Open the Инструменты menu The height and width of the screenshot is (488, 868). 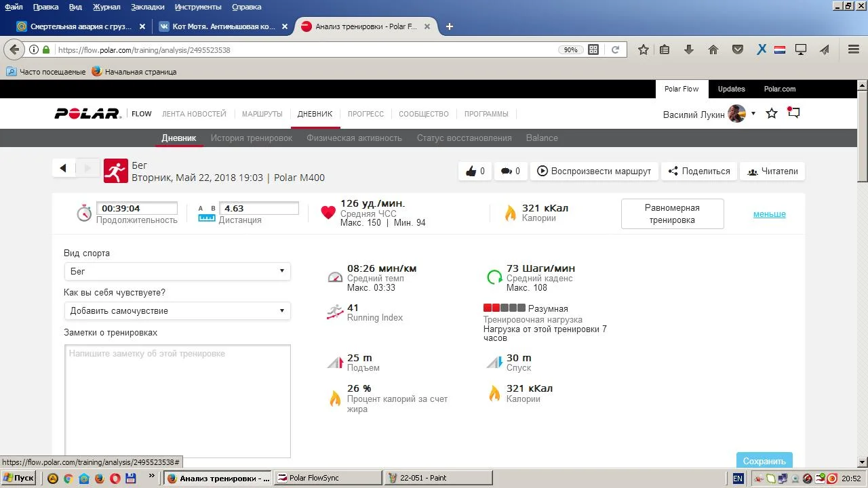198,7
